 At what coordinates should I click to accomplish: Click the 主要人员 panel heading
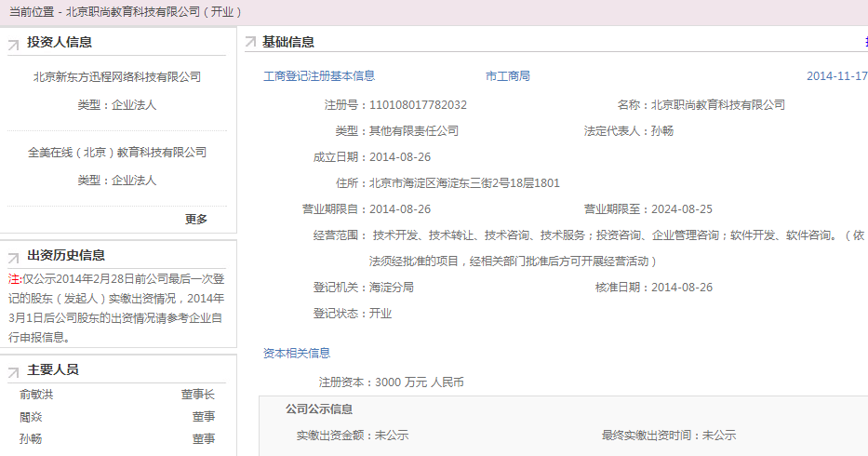click(53, 370)
